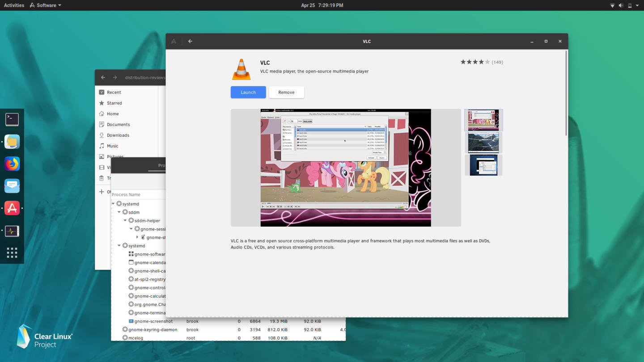This screenshot has height=362, width=644.
Task: Select the Software app dock icon
Action: [x=12, y=208]
